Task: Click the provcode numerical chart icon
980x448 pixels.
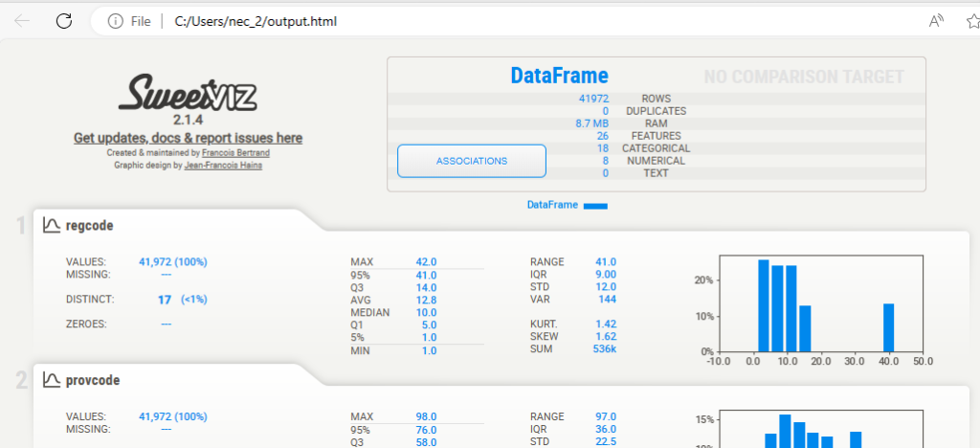Action: pos(52,380)
